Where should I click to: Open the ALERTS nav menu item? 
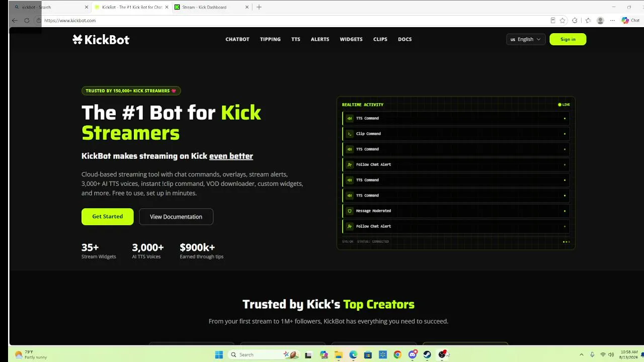(x=320, y=39)
